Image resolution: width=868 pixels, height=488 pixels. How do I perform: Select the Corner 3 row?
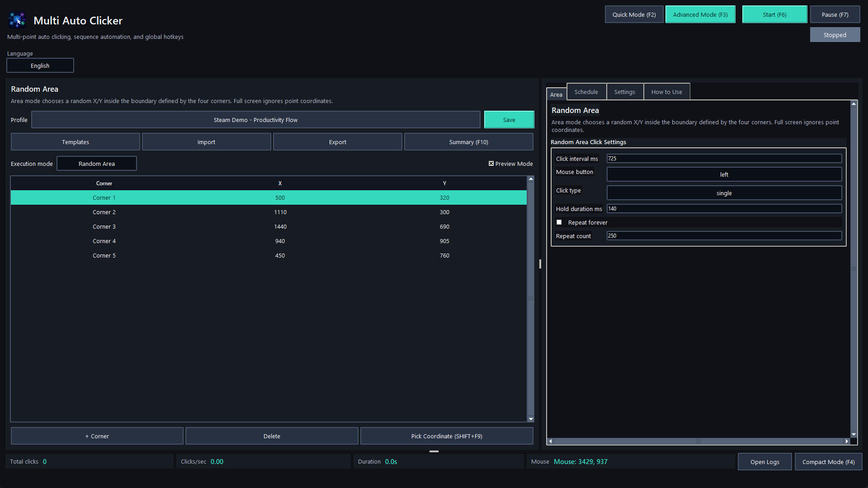pos(269,226)
